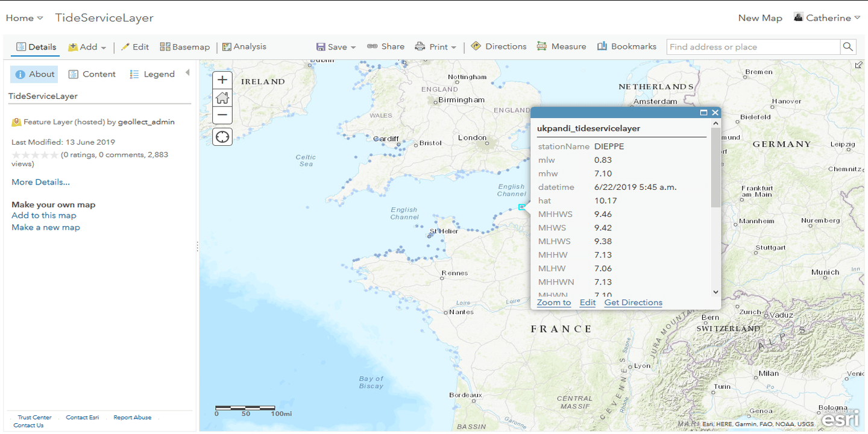This screenshot has height=434, width=868.
Task: Click Edit link in popup
Action: (588, 303)
